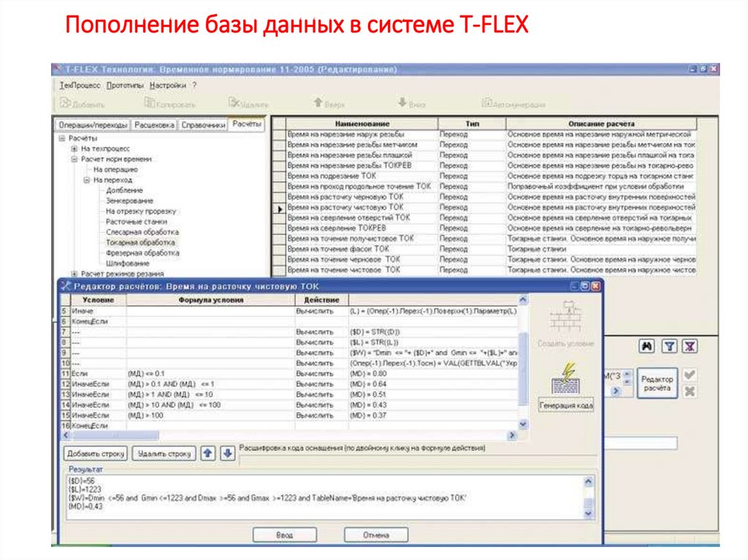Click condition cell (МД) > 100
748x560 pixels.
[x=211, y=415]
